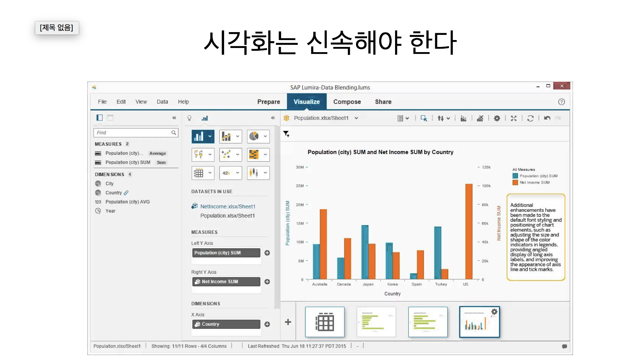Add new visualization with plus button
The height and width of the screenshot is (364, 641).
coord(288,322)
